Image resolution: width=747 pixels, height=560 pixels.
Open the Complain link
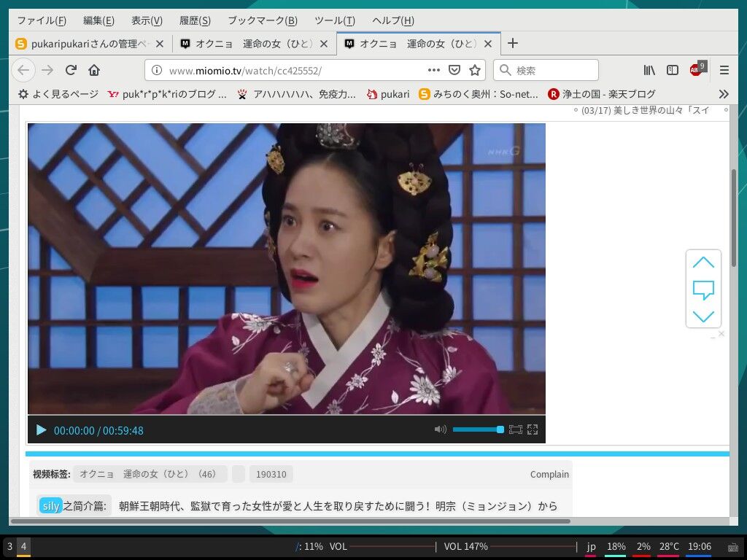549,474
